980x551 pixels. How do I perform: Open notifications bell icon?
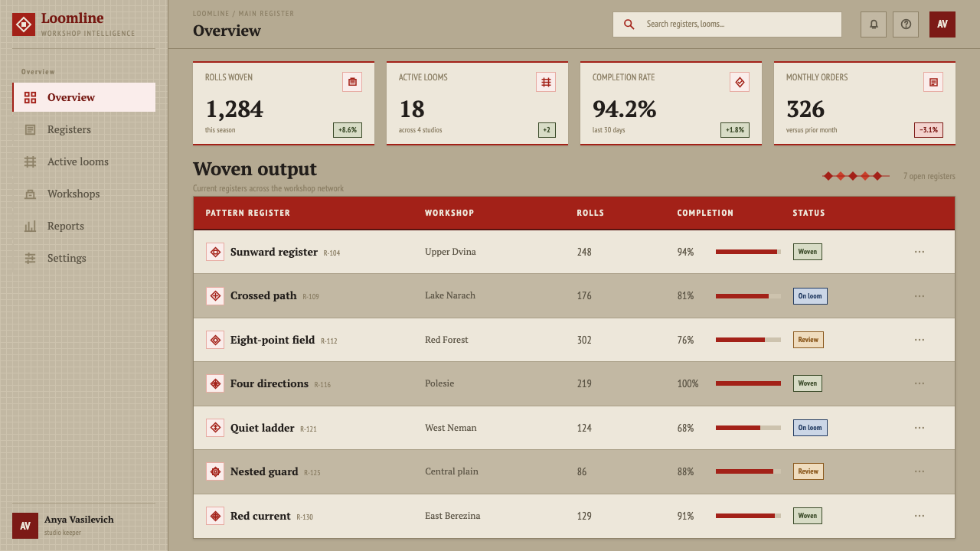coord(874,24)
